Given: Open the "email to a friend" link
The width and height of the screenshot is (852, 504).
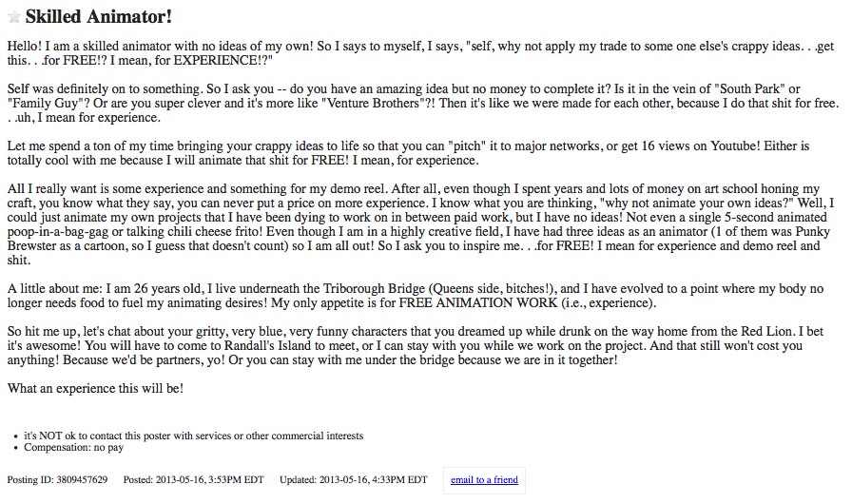Looking at the screenshot, I should point(484,479).
